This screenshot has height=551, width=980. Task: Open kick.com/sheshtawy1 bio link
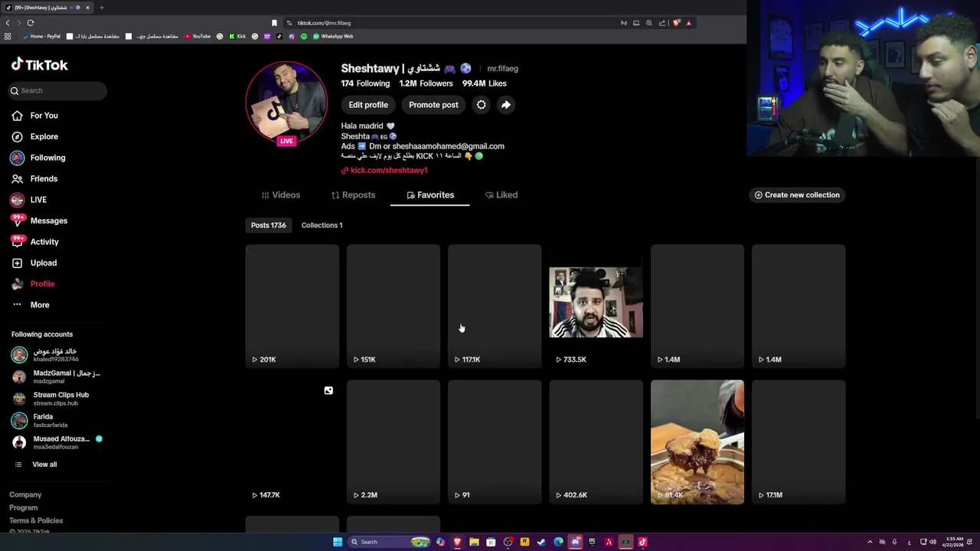click(x=388, y=170)
